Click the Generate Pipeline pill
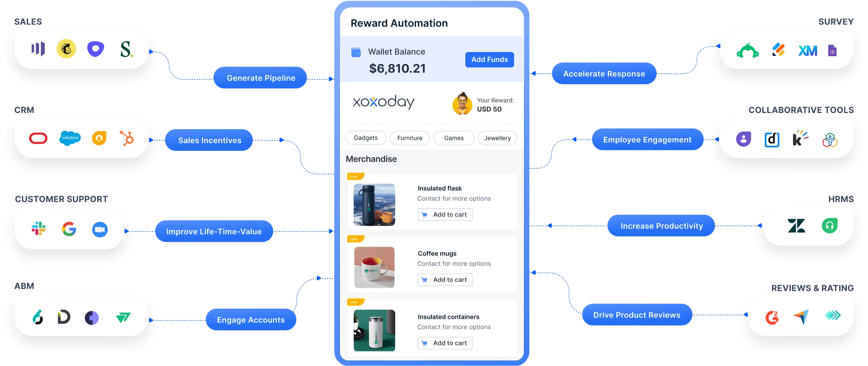This screenshot has height=366, width=868. click(261, 78)
